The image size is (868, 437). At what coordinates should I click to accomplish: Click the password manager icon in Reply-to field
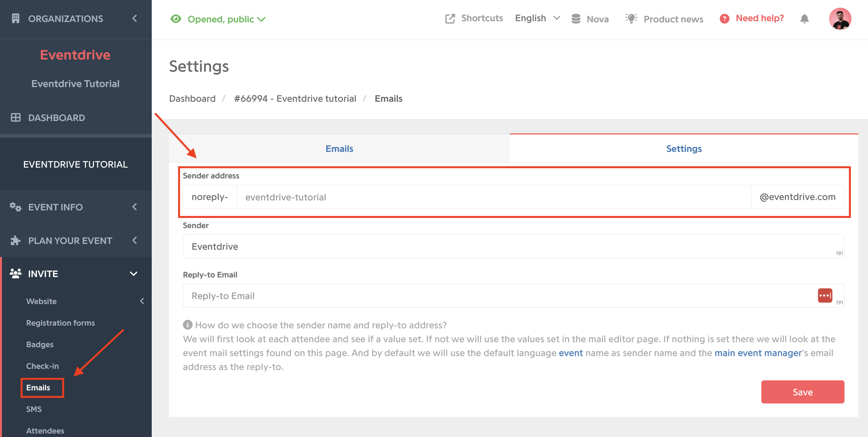pos(825,296)
